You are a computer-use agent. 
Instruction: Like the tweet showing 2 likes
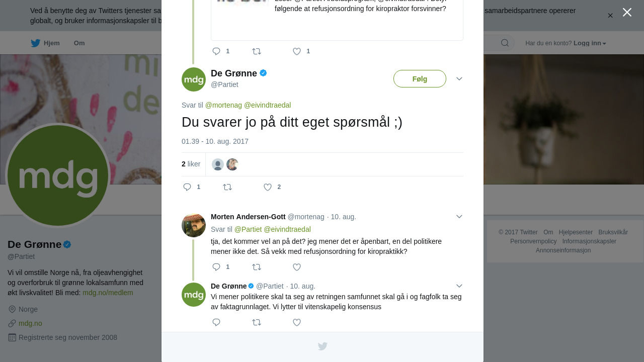click(x=268, y=187)
